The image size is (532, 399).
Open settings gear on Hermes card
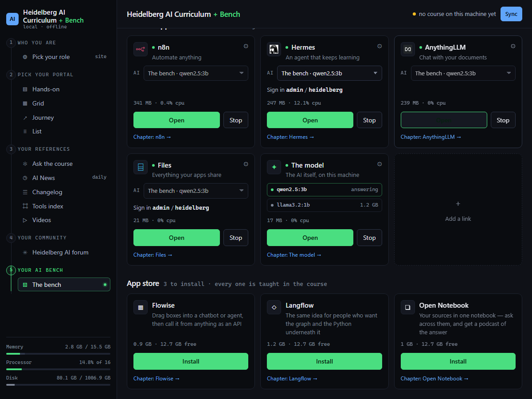pyautogui.click(x=379, y=46)
